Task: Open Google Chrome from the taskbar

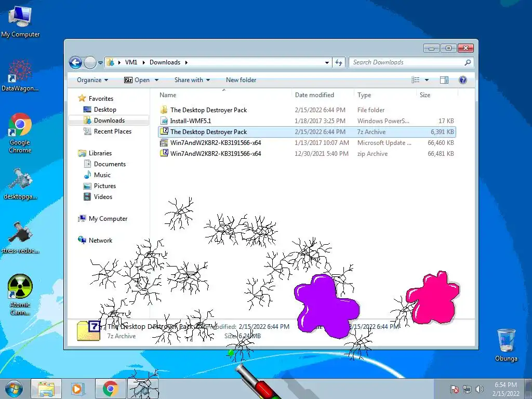Action: [110, 389]
